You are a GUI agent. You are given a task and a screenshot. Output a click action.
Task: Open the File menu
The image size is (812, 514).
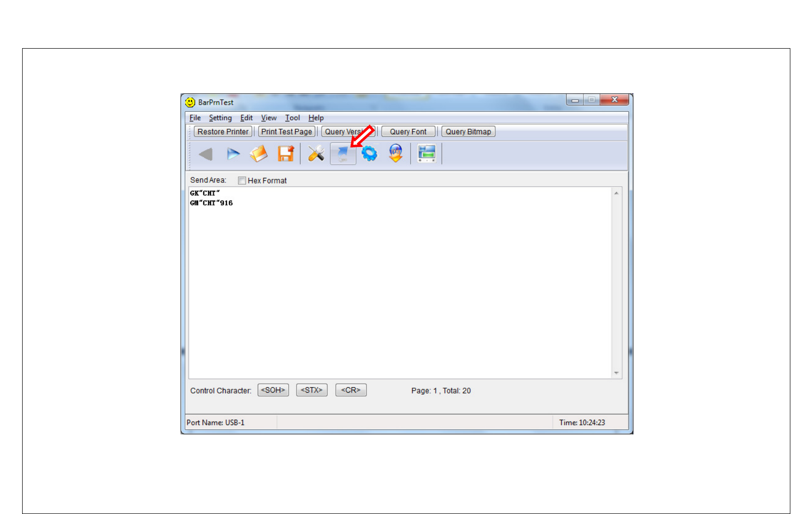[x=195, y=118]
